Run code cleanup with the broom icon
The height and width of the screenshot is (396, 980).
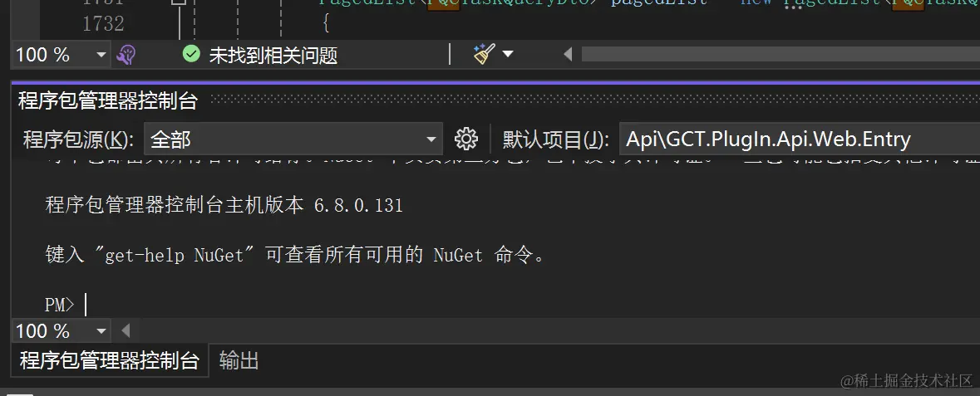pos(484,54)
